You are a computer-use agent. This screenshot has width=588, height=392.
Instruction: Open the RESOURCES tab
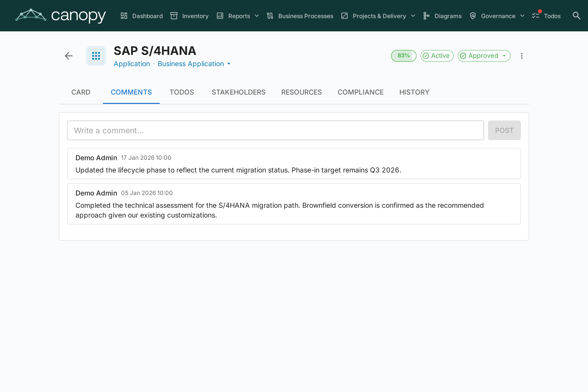(x=302, y=92)
